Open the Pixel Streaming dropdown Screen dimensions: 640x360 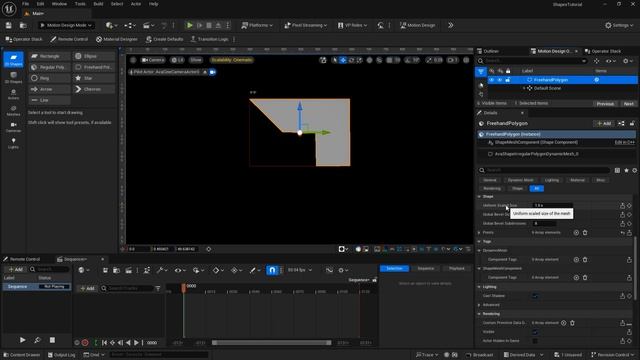tap(306, 25)
